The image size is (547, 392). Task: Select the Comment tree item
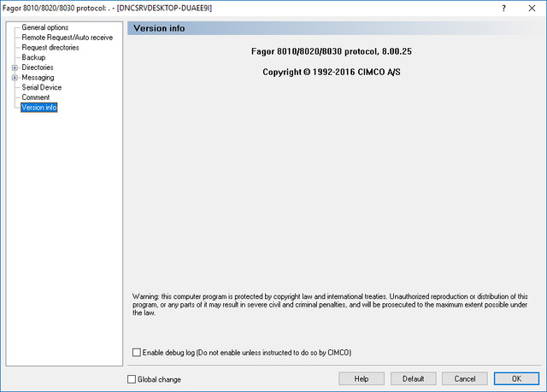click(36, 97)
